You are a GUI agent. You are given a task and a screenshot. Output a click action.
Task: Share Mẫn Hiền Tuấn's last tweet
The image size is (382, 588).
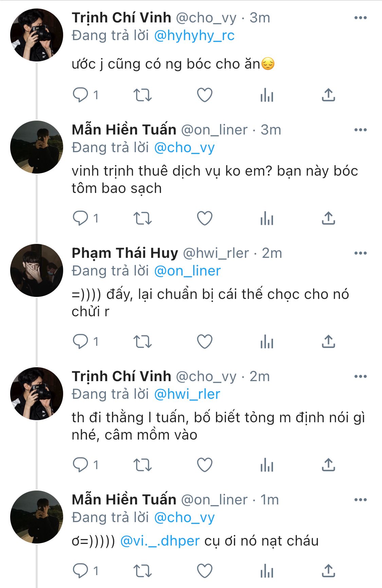(x=328, y=571)
